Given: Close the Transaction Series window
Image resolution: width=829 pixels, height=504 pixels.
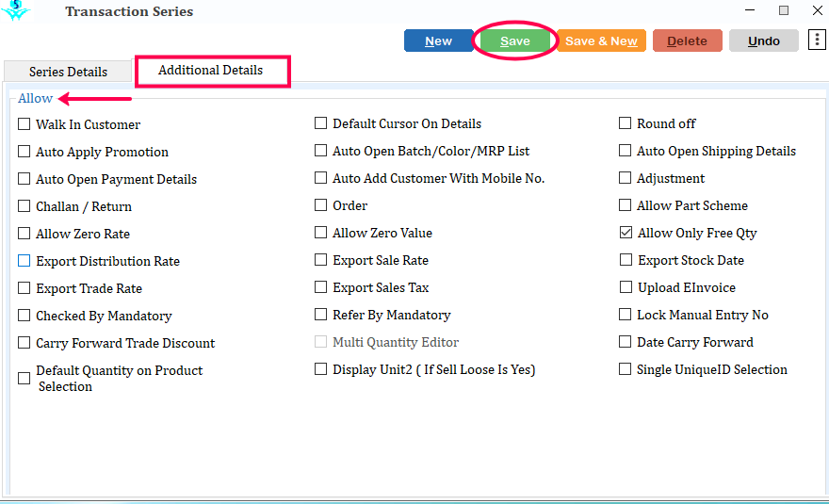Looking at the screenshot, I should [815, 10].
